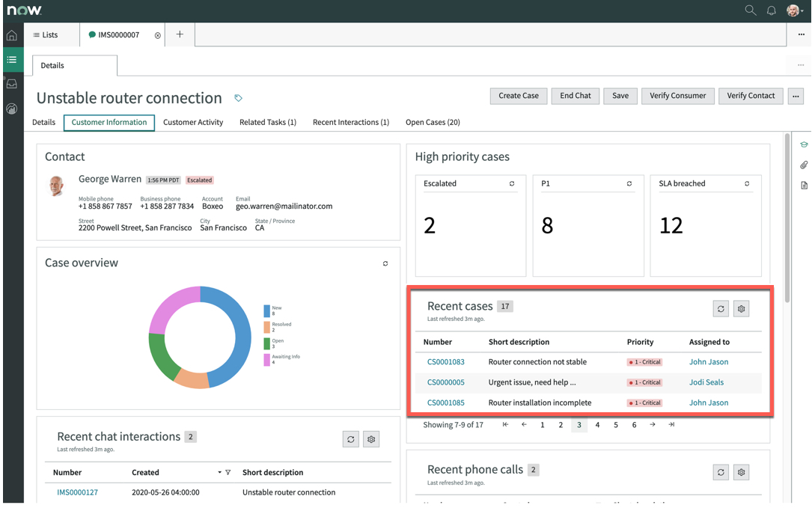812x508 pixels.
Task: Open the Open Cases (20) tab
Action: pos(433,122)
